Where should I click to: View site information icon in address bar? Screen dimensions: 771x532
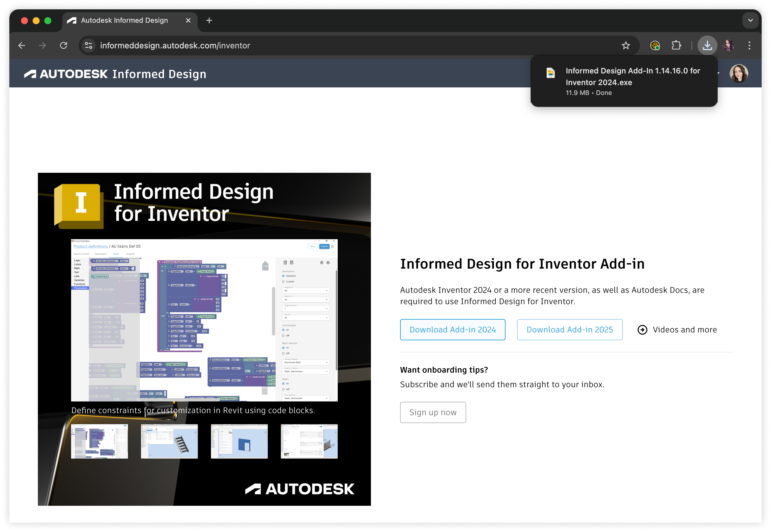(89, 45)
